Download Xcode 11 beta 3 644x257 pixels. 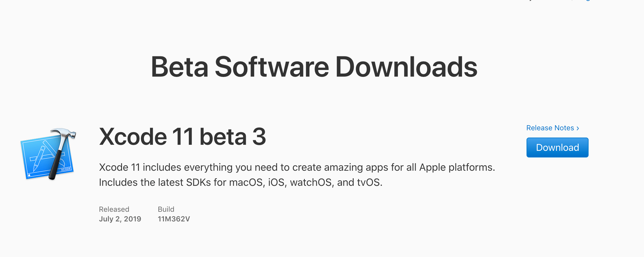click(x=557, y=148)
